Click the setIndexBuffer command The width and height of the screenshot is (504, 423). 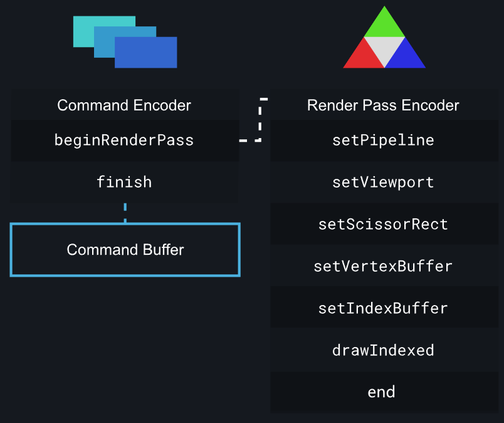(x=383, y=308)
